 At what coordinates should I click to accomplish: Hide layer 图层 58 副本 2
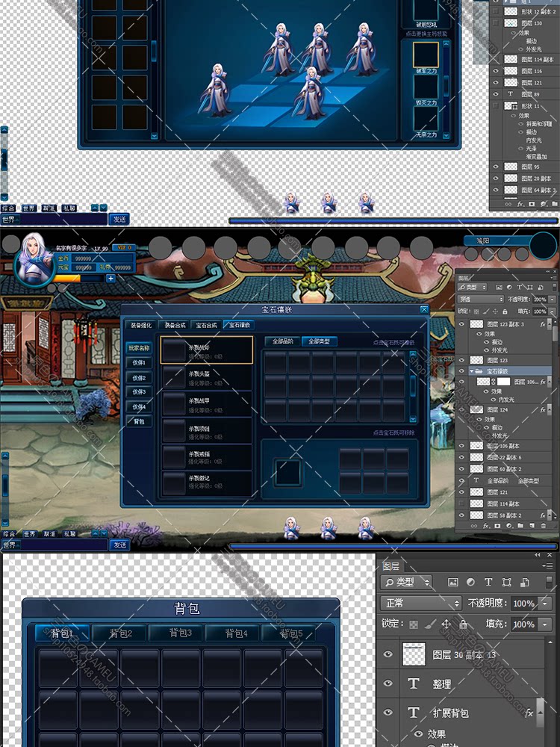[x=461, y=515]
